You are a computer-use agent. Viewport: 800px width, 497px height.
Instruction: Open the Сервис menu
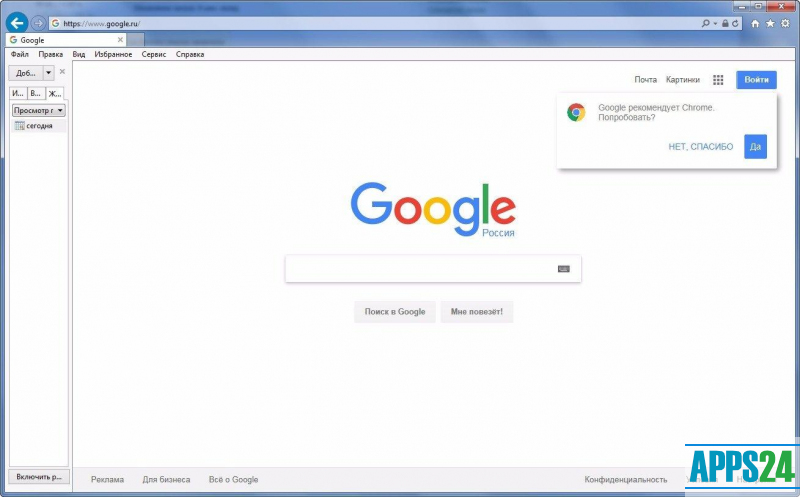(154, 55)
